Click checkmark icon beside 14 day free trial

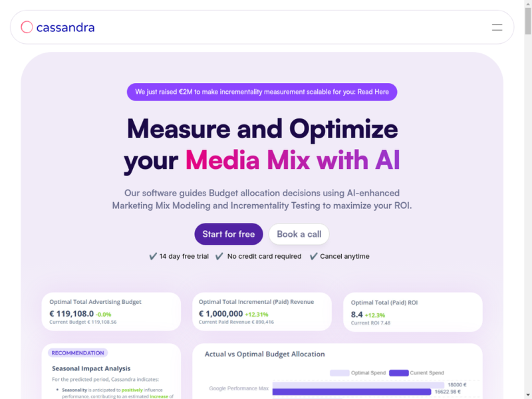pos(153,256)
